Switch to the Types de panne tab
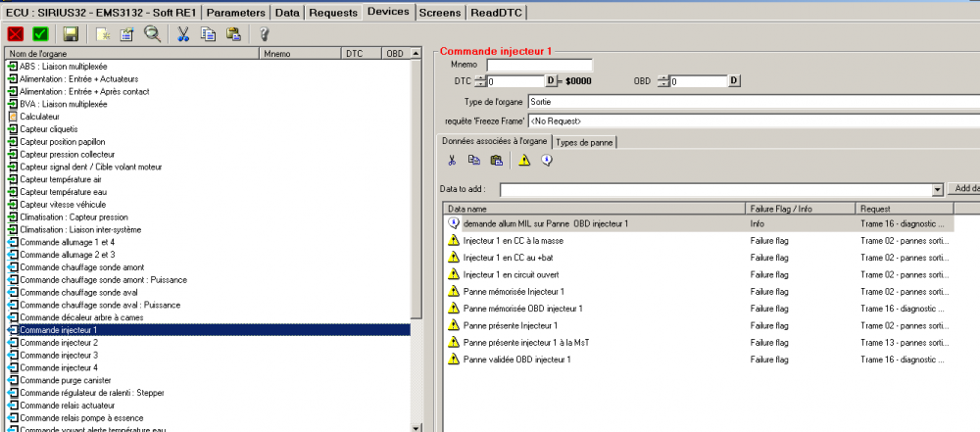Screen dimensions: 980x432 click(x=585, y=143)
